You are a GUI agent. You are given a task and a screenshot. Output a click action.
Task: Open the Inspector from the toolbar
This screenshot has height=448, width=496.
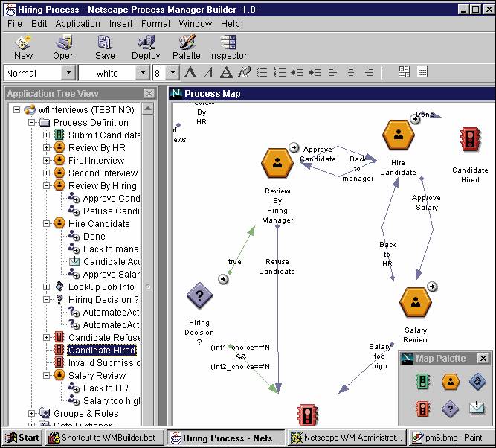228,46
